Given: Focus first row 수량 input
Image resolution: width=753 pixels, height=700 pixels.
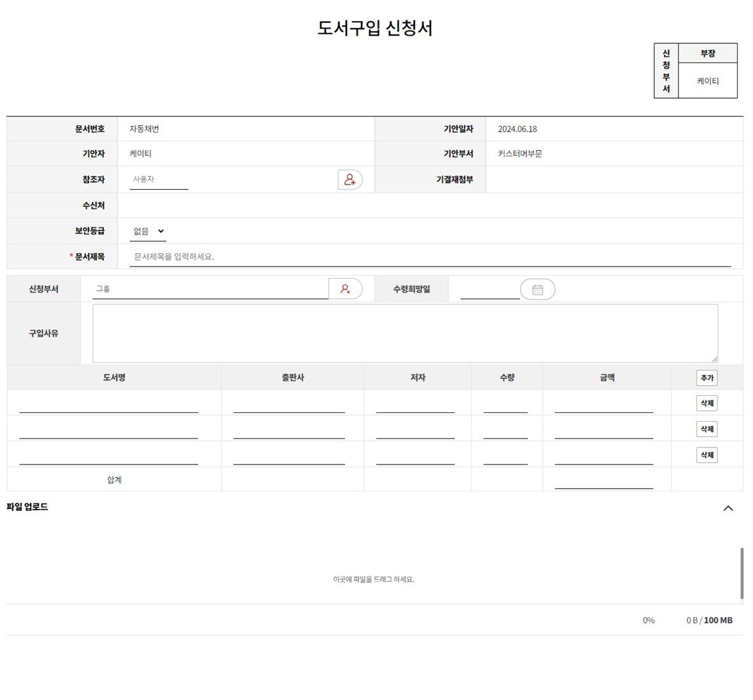Looking at the screenshot, I should [x=505, y=403].
